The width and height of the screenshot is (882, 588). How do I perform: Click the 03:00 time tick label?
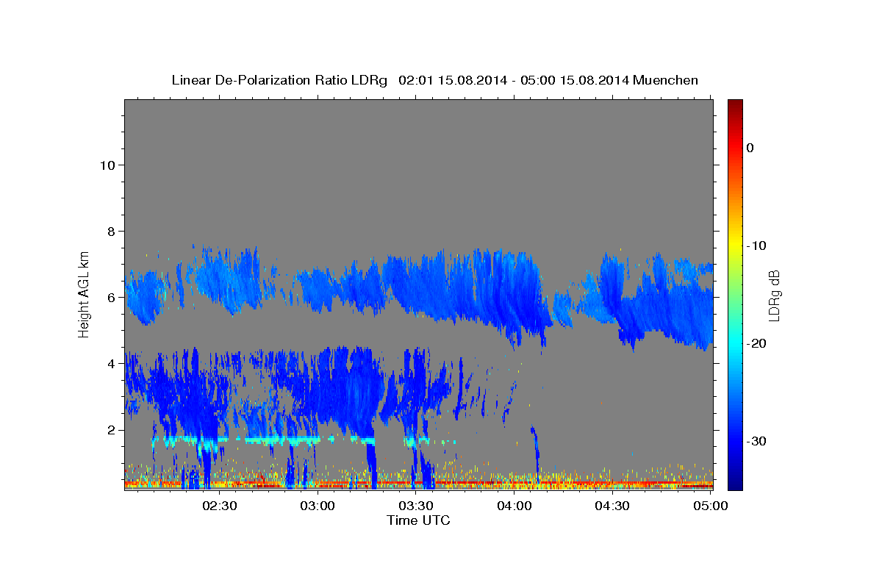pos(318,506)
